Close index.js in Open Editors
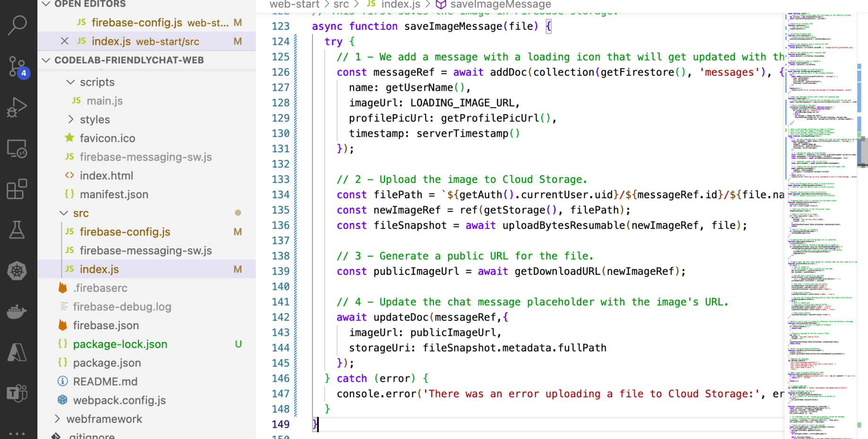 coord(65,41)
